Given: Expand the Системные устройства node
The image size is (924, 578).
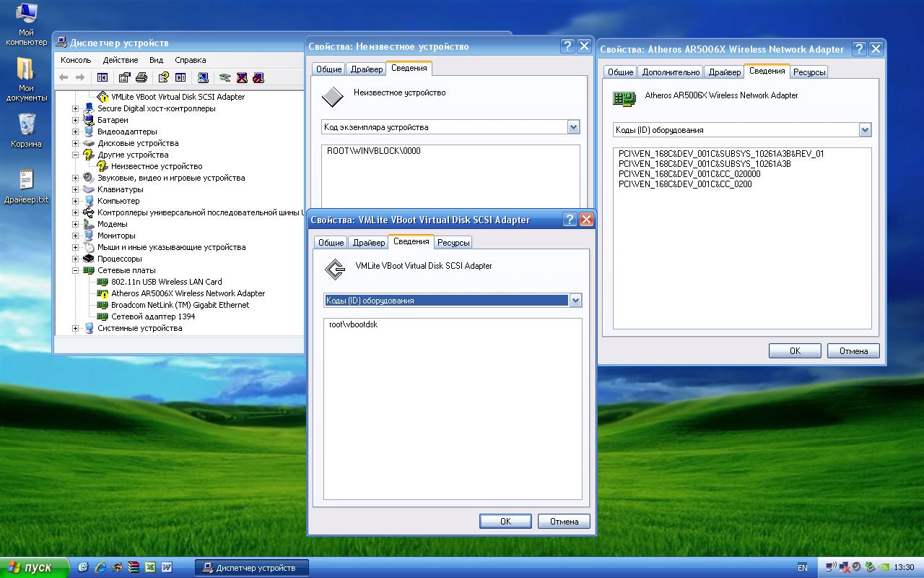Looking at the screenshot, I should click(x=75, y=328).
